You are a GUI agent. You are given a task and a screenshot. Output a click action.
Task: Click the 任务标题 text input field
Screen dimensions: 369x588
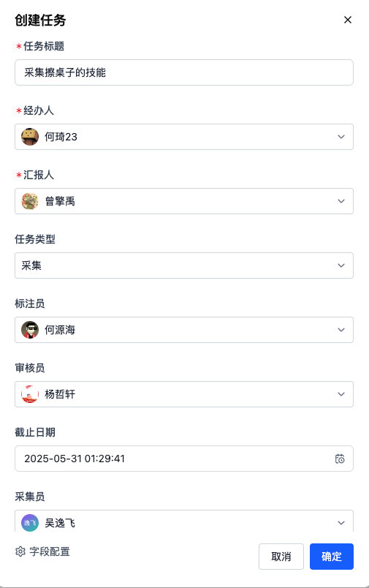pos(184,72)
